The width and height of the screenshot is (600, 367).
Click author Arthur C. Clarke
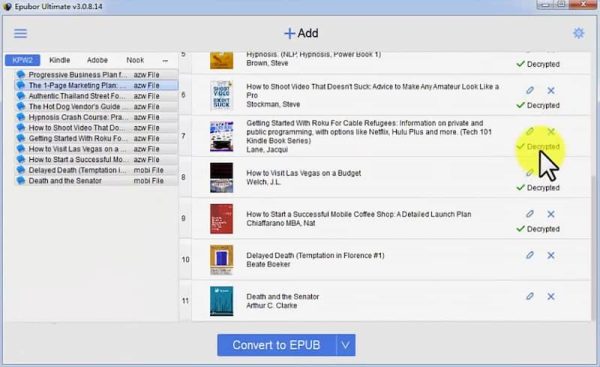(272, 305)
